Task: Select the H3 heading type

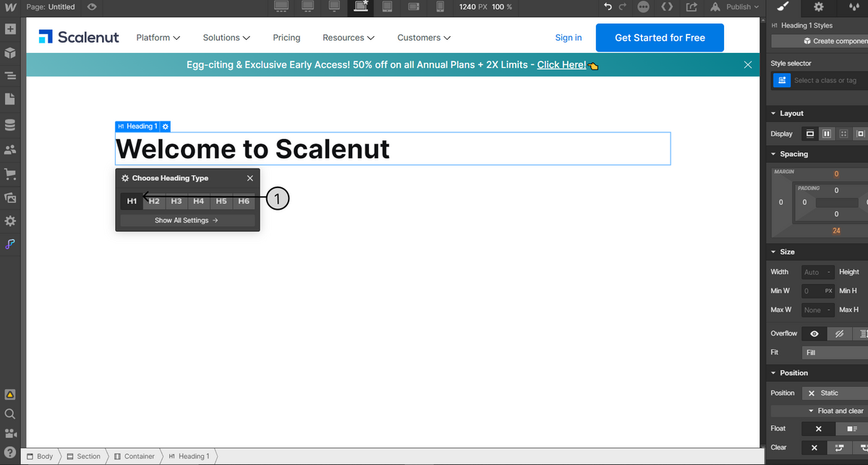Action: pos(176,201)
